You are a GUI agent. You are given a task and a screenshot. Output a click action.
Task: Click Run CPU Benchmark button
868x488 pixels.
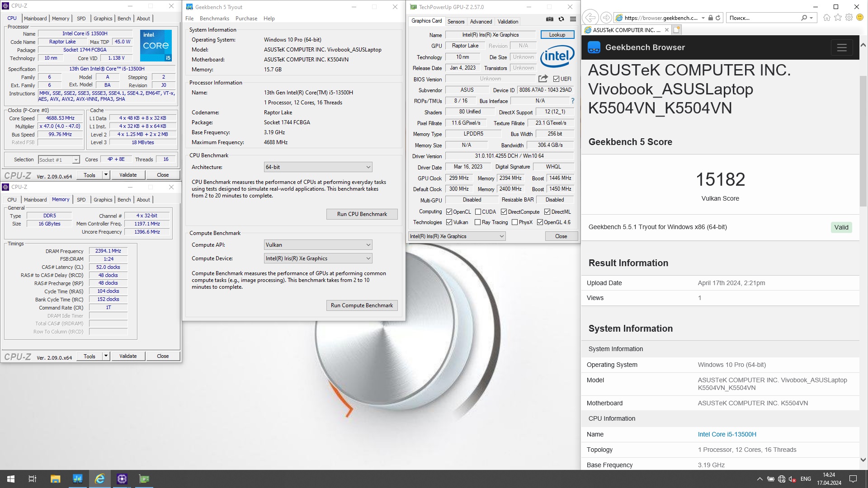pos(362,214)
